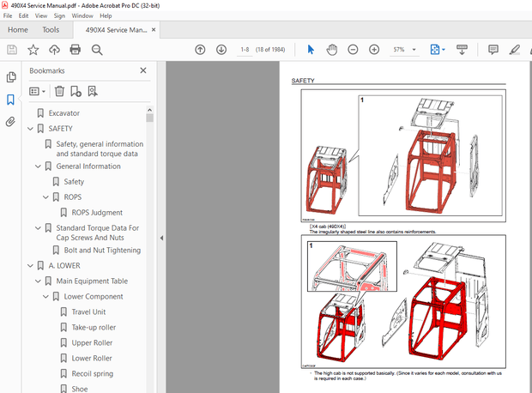Switch to the Tools tab
The image size is (532, 393).
point(51,30)
